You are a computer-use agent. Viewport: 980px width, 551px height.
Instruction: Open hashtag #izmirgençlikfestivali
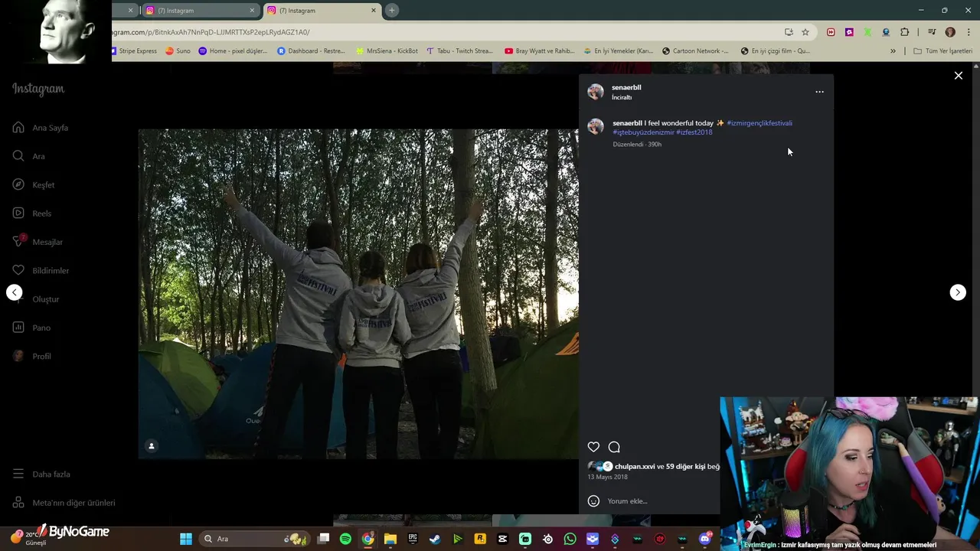[x=759, y=123]
